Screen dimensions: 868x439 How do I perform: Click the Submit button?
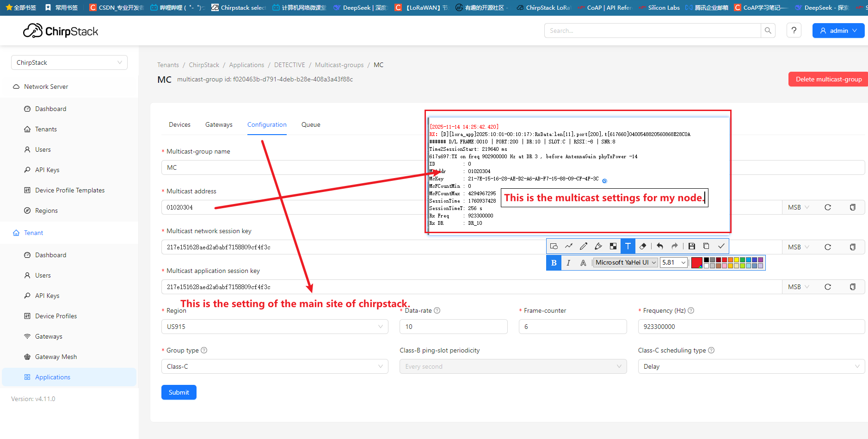pyautogui.click(x=179, y=392)
